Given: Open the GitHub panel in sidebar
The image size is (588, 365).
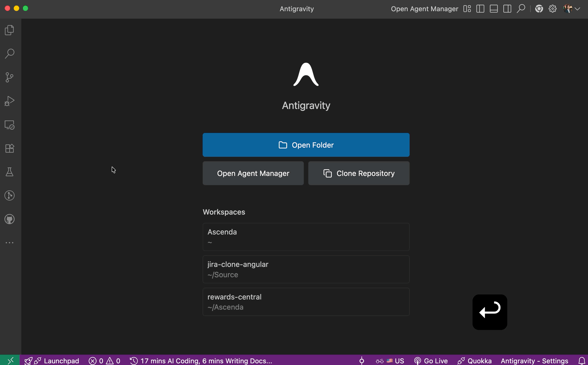Looking at the screenshot, I should tap(10, 219).
